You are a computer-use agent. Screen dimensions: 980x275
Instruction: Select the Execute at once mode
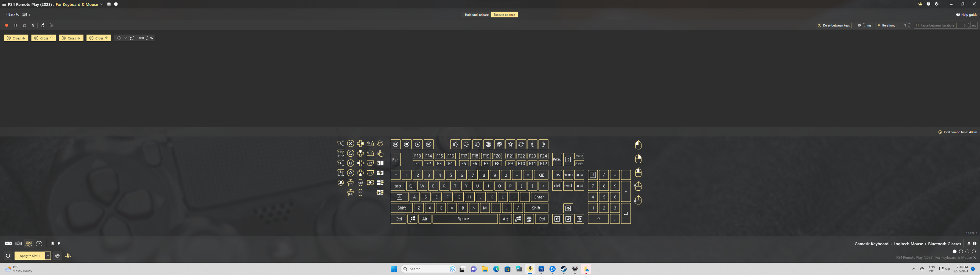(504, 15)
